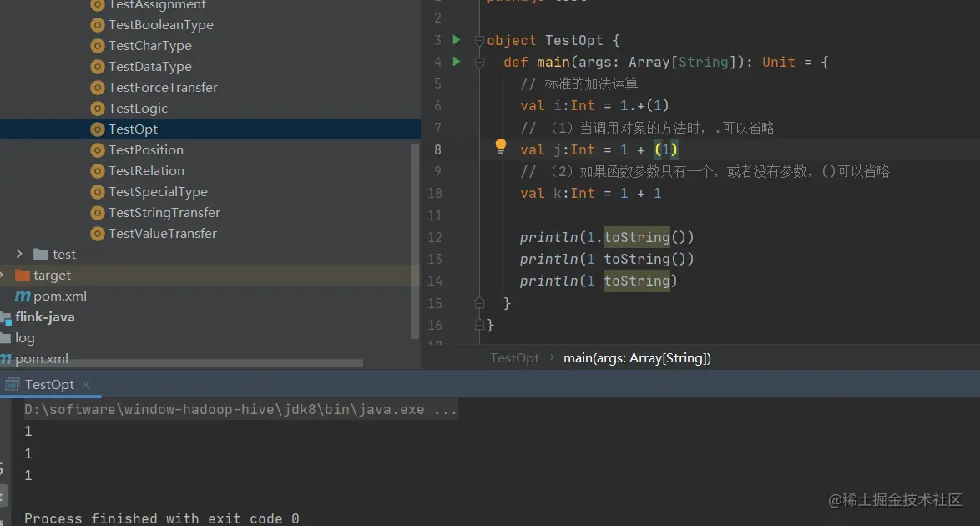Expand the test folder chevron
Screen dimensions: 980x526
point(19,254)
